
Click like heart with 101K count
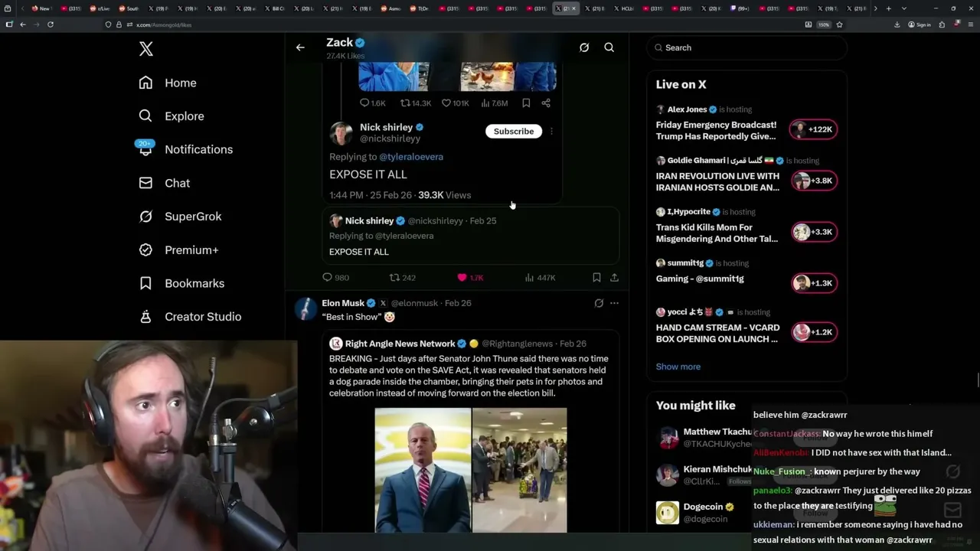(x=446, y=103)
